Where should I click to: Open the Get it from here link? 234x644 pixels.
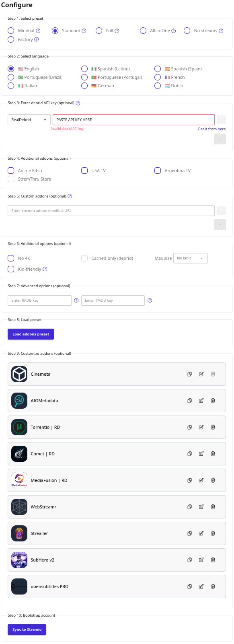[212, 129]
